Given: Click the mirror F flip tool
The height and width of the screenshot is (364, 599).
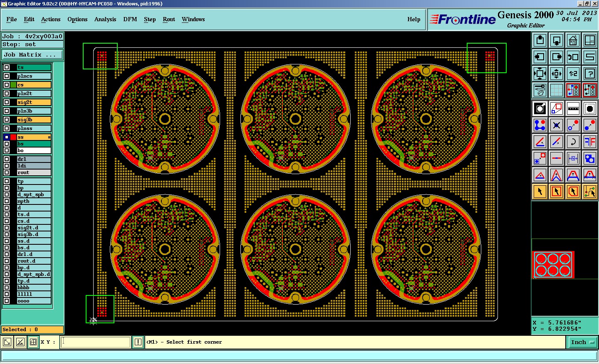Looking at the screenshot, I should (589, 142).
